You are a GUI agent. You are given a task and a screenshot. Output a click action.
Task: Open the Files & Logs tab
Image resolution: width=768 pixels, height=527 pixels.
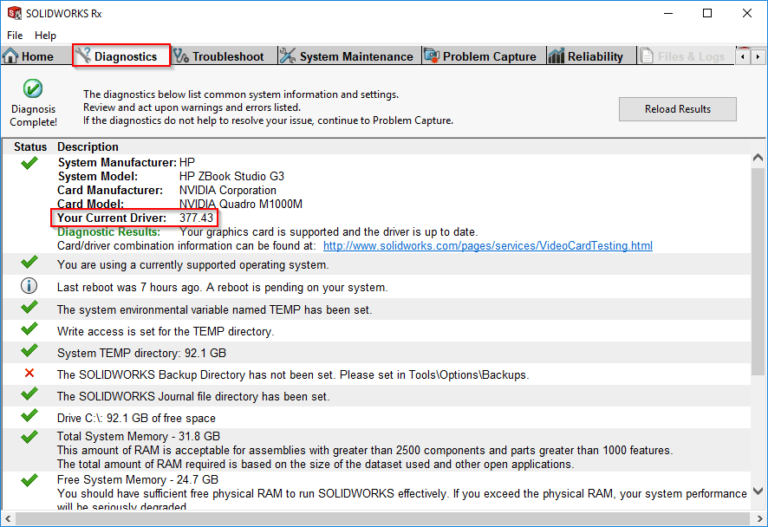pyautogui.click(x=682, y=56)
